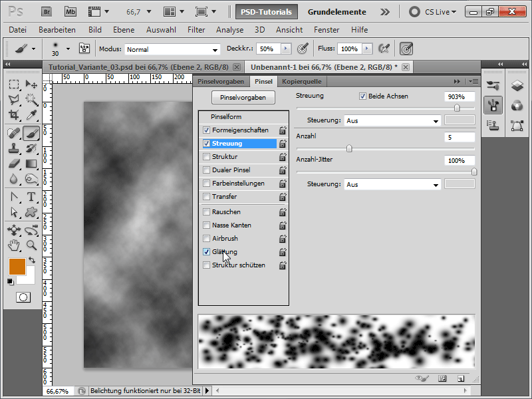Open the Layers panel icon

pos(517,86)
